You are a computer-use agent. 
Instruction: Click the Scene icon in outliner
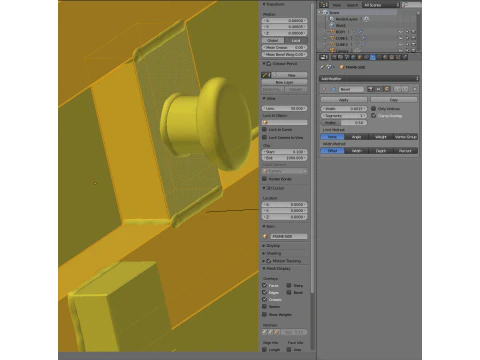326,13
